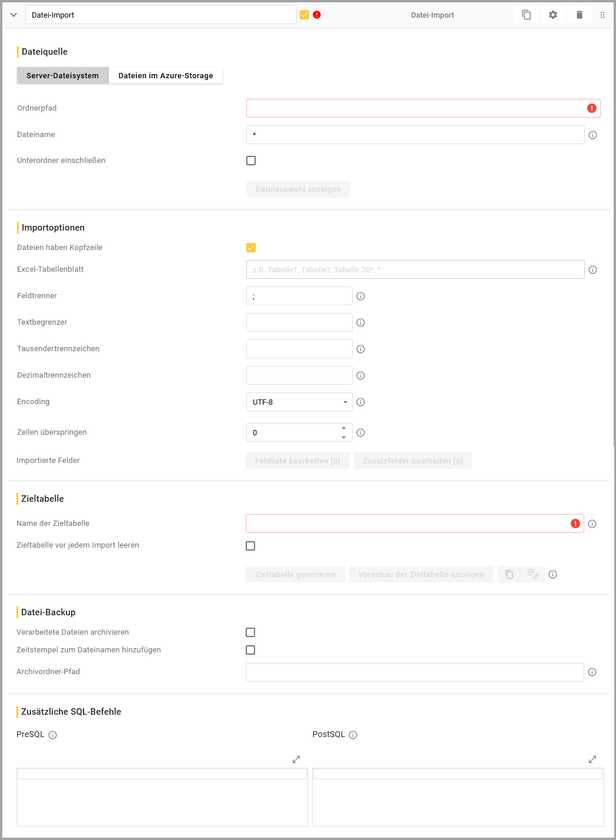The width and height of the screenshot is (616, 840).
Task: Collapse the Datei-Import panel chevron
Action: [14, 15]
